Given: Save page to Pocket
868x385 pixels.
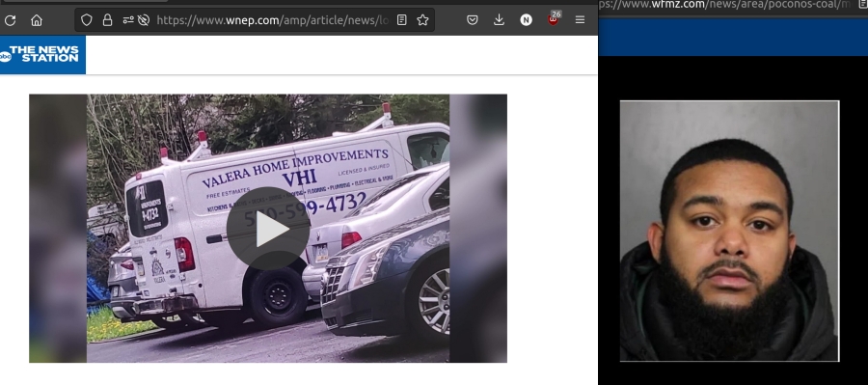Looking at the screenshot, I should pyautogui.click(x=473, y=20).
